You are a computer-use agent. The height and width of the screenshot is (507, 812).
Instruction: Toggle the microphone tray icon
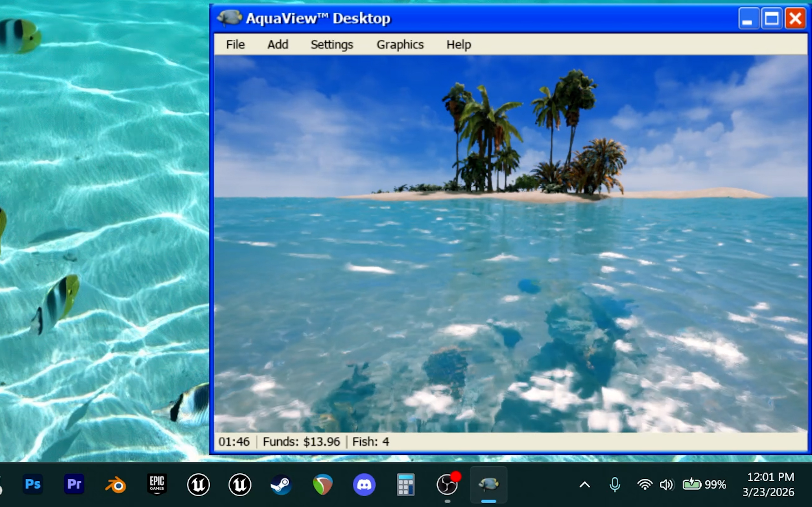point(615,485)
